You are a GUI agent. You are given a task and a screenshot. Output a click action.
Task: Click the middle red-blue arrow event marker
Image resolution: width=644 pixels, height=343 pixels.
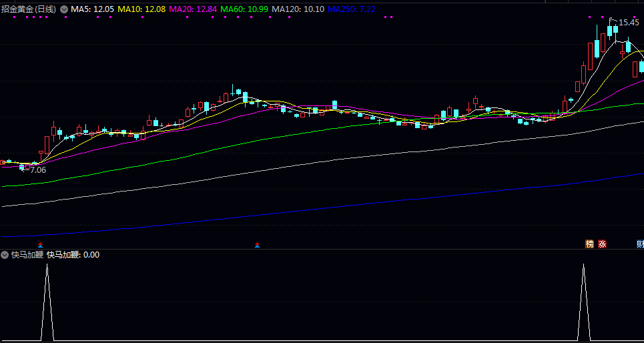click(x=258, y=246)
